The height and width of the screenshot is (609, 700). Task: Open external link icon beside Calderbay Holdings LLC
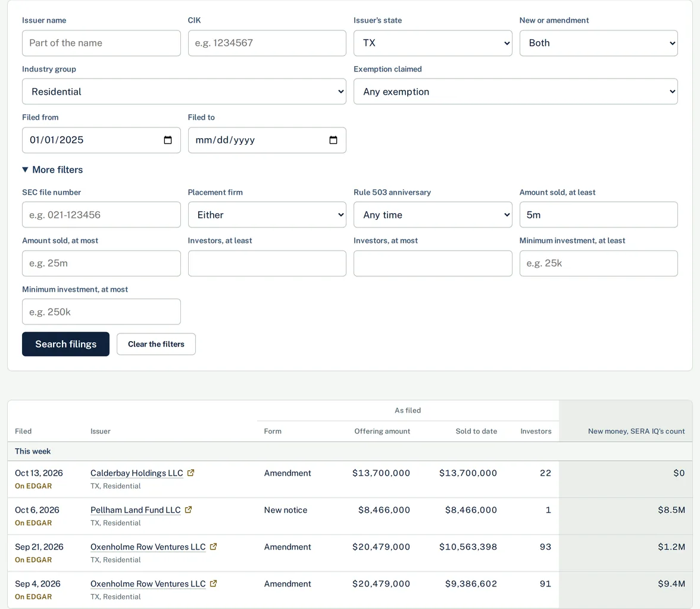(x=190, y=473)
